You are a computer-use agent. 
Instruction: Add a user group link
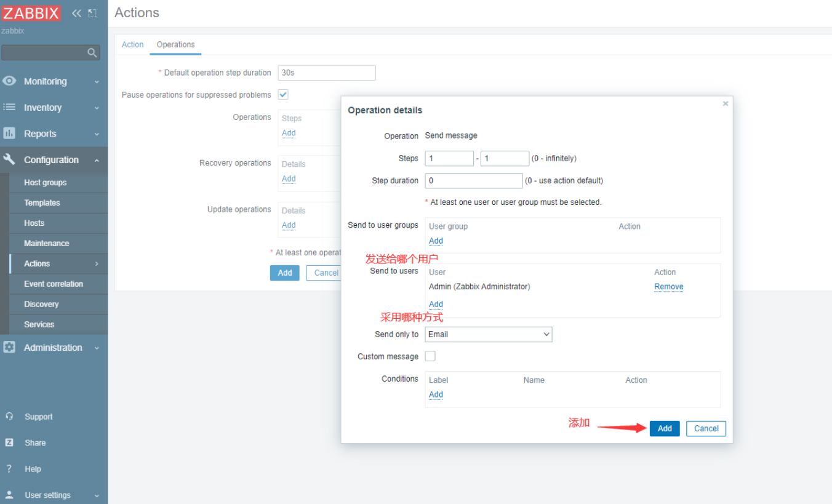[x=436, y=241]
